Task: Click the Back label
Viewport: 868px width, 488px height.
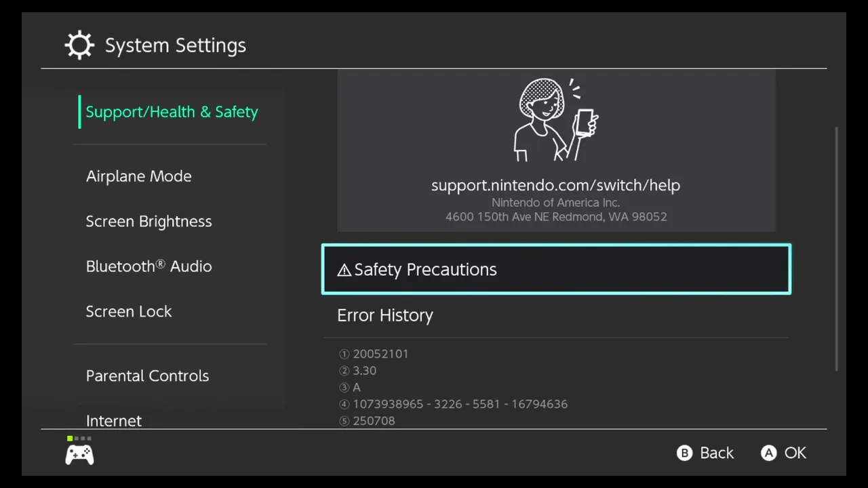Action: (716, 453)
